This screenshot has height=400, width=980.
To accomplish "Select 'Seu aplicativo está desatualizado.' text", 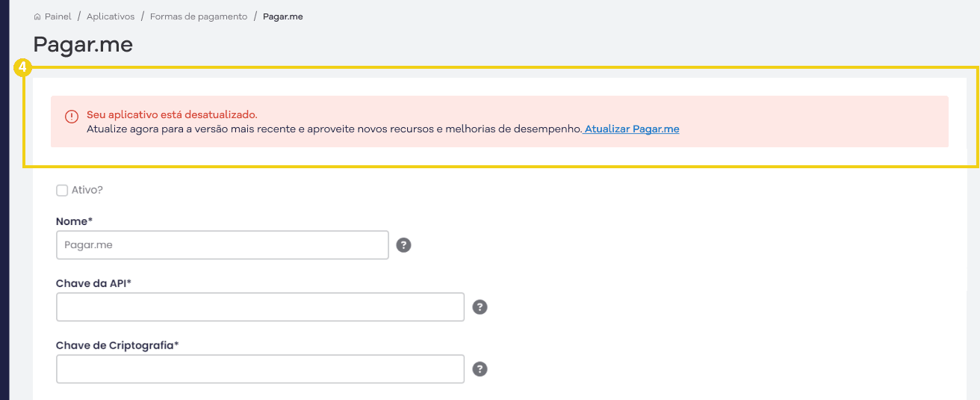I will pyautogui.click(x=172, y=114).
